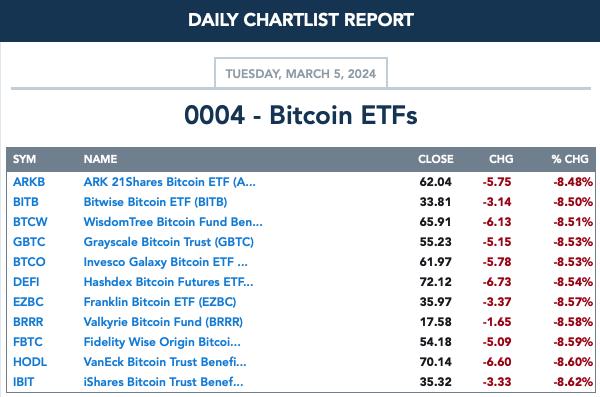Select the BTCO ticker symbol
This screenshot has width=600, height=397.
point(29,262)
